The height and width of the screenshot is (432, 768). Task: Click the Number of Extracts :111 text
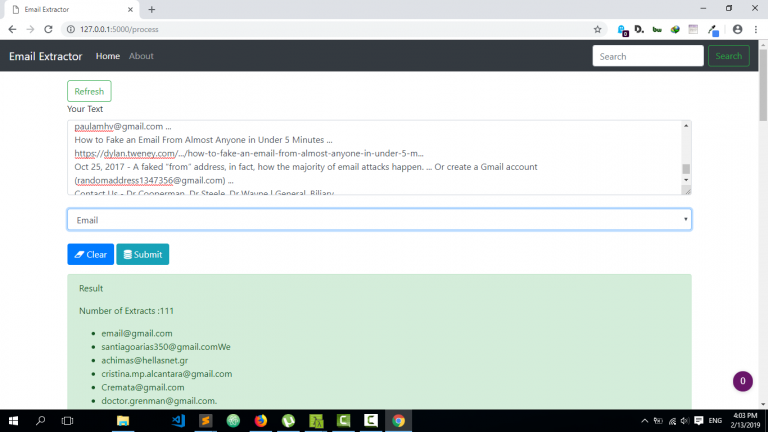[x=126, y=311]
